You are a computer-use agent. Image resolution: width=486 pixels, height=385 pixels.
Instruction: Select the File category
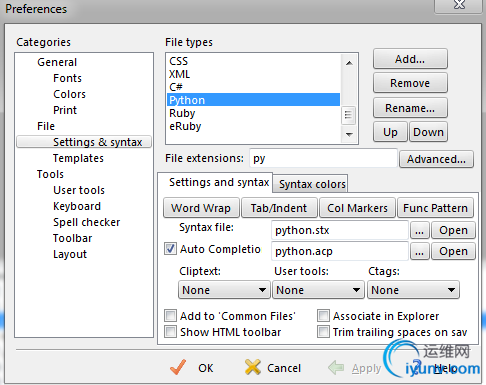[x=46, y=126]
